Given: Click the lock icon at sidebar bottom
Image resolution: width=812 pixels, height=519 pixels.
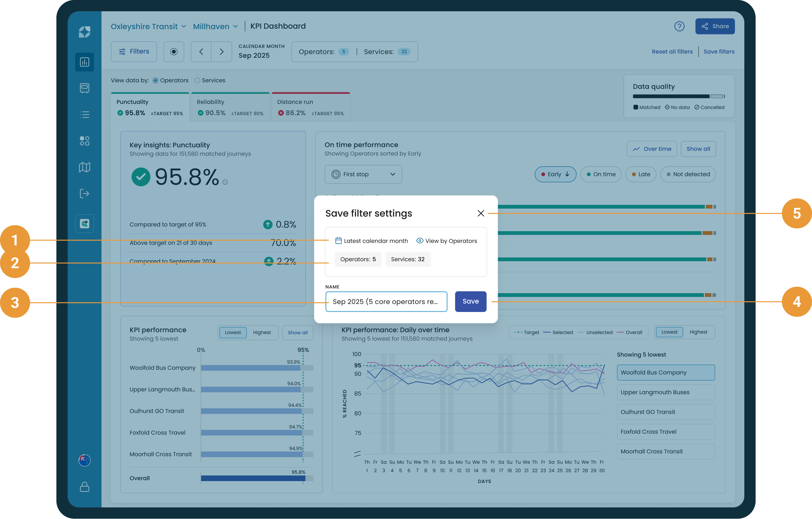Looking at the screenshot, I should click(x=84, y=487).
